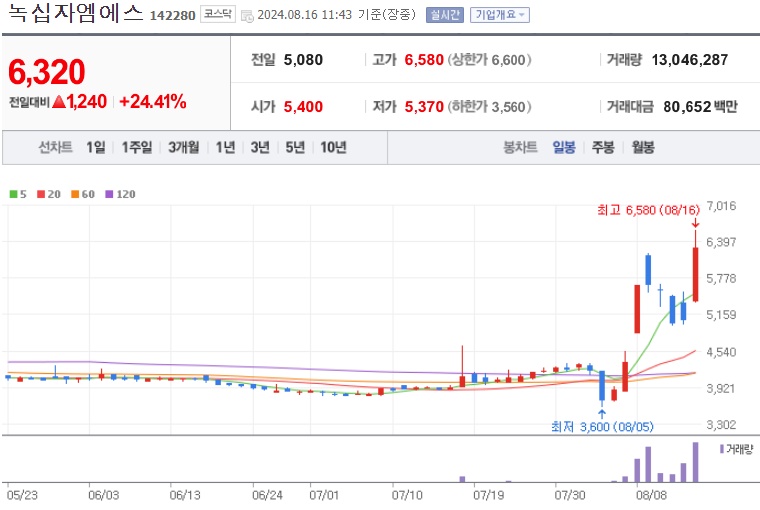Viewport: 760px width, 510px height.
Task: Click the 저가 value 5,370
Action: point(424,106)
